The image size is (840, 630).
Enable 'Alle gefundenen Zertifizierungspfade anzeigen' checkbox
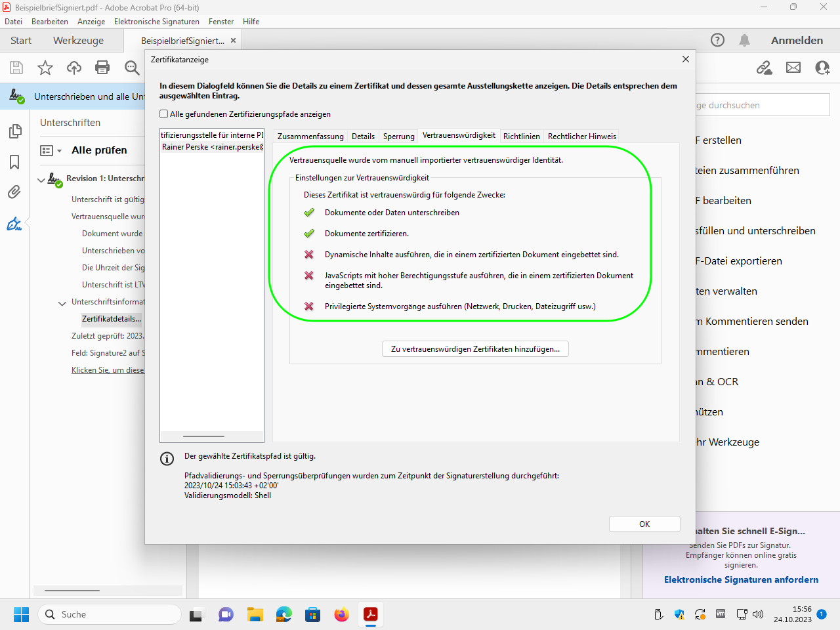(x=164, y=114)
